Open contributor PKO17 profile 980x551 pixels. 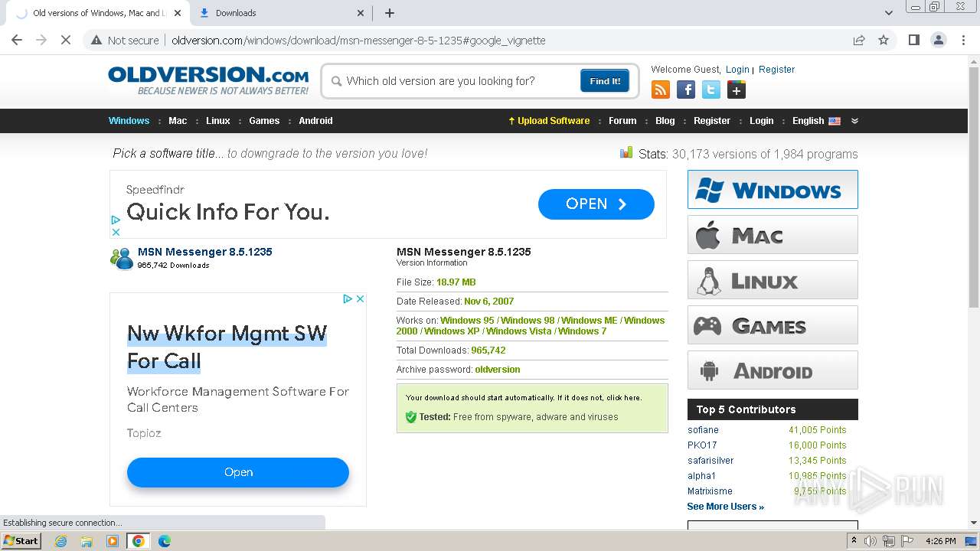tap(702, 445)
